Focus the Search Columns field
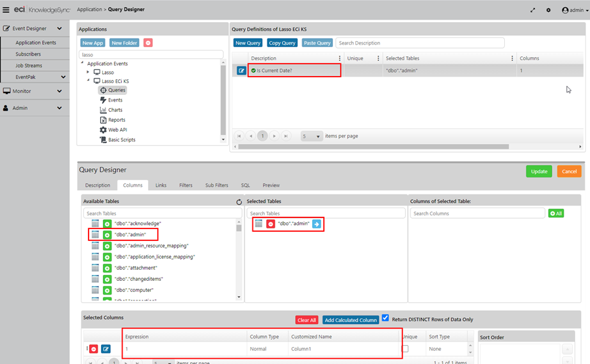This screenshot has width=590, height=364. (477, 213)
